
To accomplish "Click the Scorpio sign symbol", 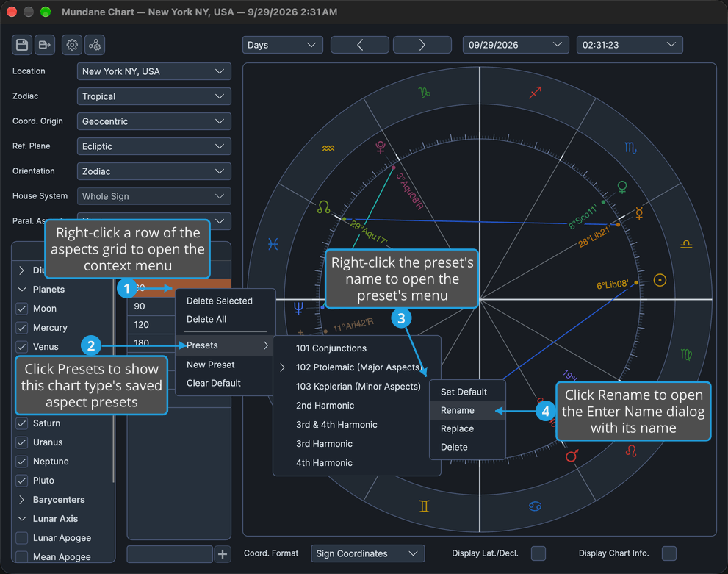I will (630, 148).
